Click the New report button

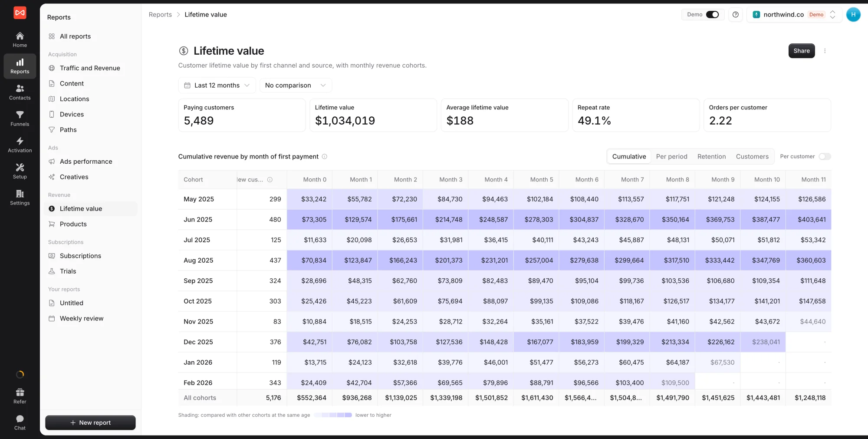point(90,422)
